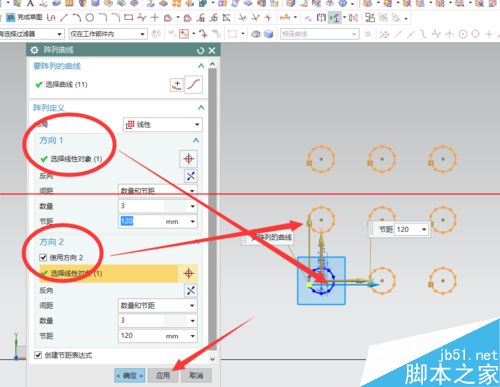Click Direction 2 vector specify icon
This screenshot has width=500, height=387.
pyautogui.click(x=189, y=273)
